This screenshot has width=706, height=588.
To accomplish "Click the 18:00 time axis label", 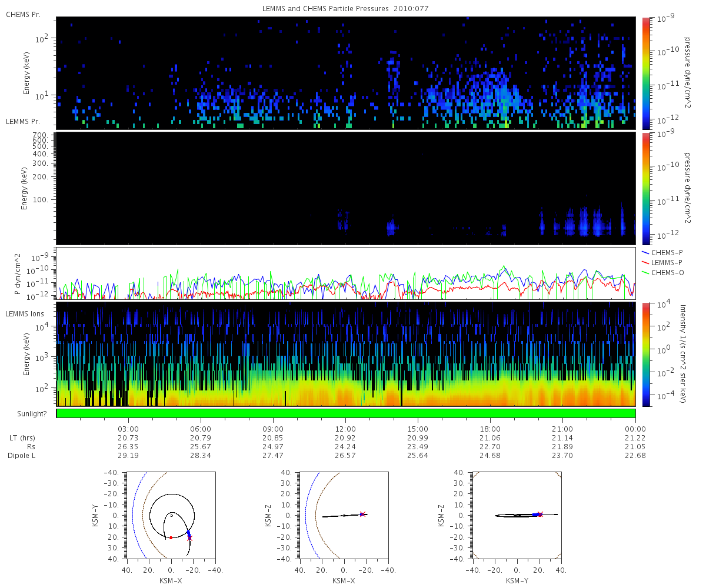I will (x=490, y=429).
